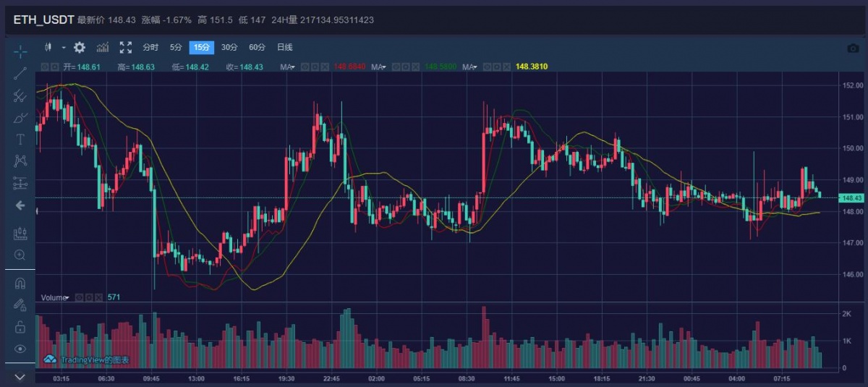Toggle the magnet mode icon
This screenshot has height=387, width=868.
click(20, 284)
